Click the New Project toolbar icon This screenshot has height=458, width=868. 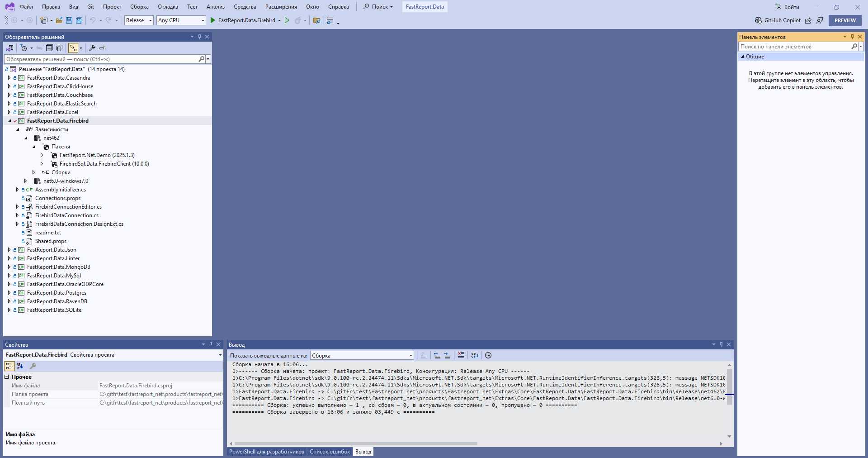[x=44, y=20]
